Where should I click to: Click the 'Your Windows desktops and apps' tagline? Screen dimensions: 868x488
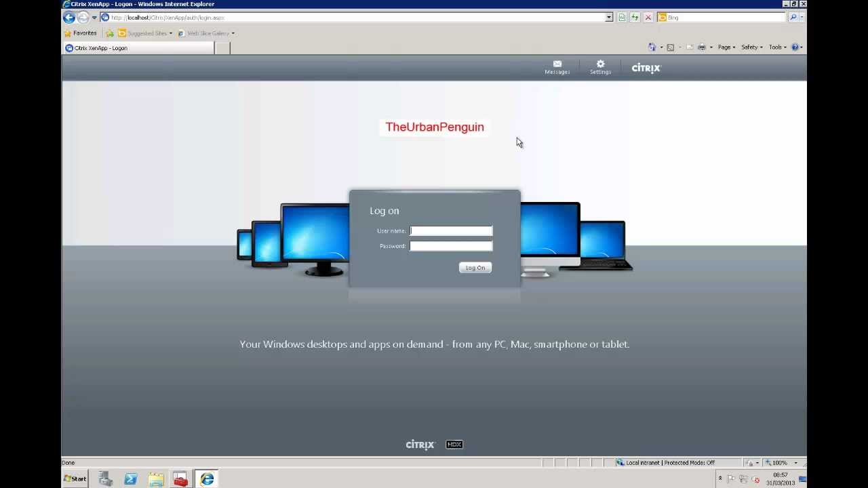point(435,344)
